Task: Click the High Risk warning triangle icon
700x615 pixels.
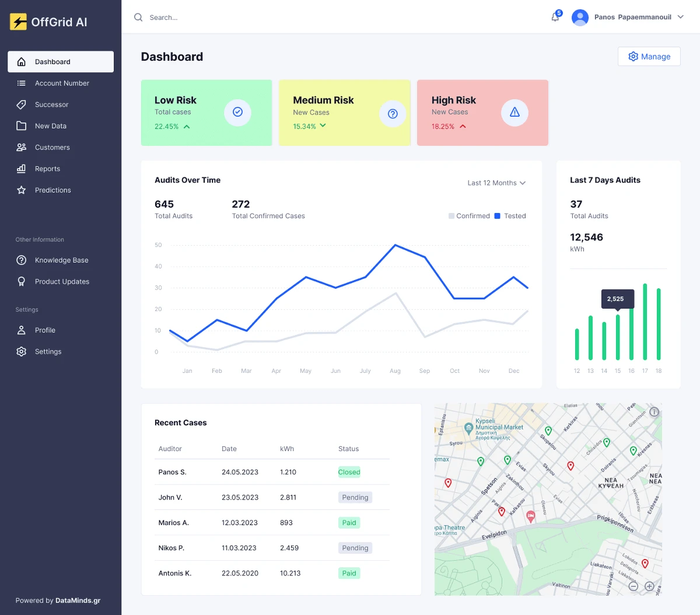Action: click(514, 112)
